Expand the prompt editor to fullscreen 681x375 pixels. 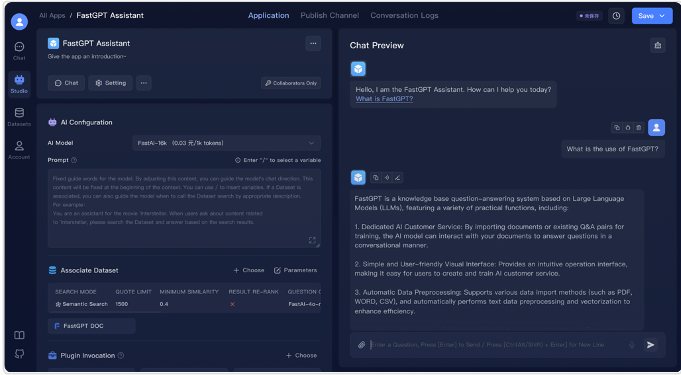click(312, 240)
